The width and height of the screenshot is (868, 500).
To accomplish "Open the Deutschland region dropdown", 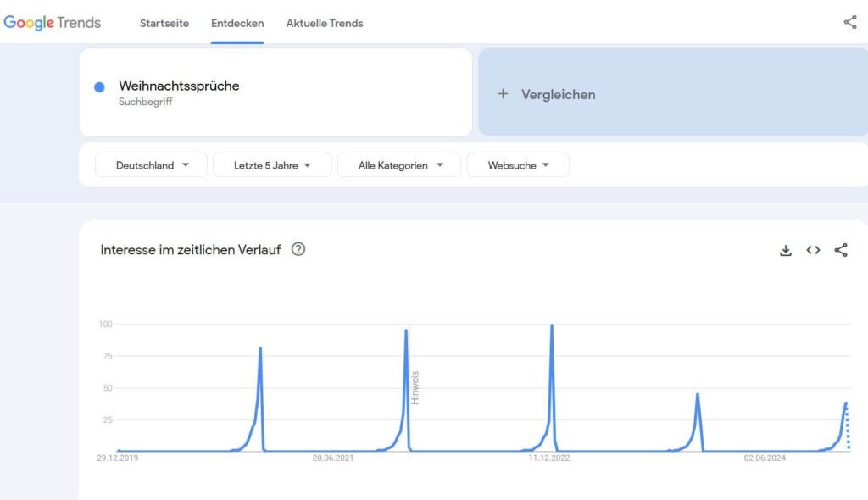I will (x=151, y=165).
